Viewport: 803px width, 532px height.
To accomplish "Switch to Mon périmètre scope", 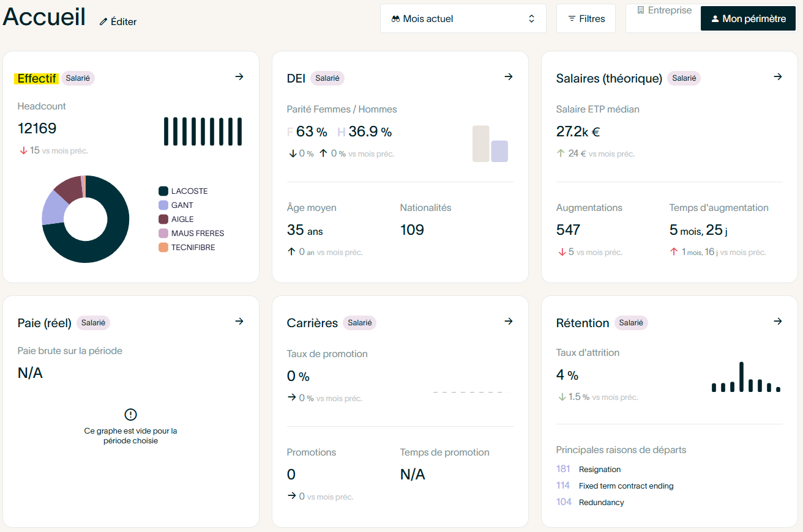I will point(748,19).
